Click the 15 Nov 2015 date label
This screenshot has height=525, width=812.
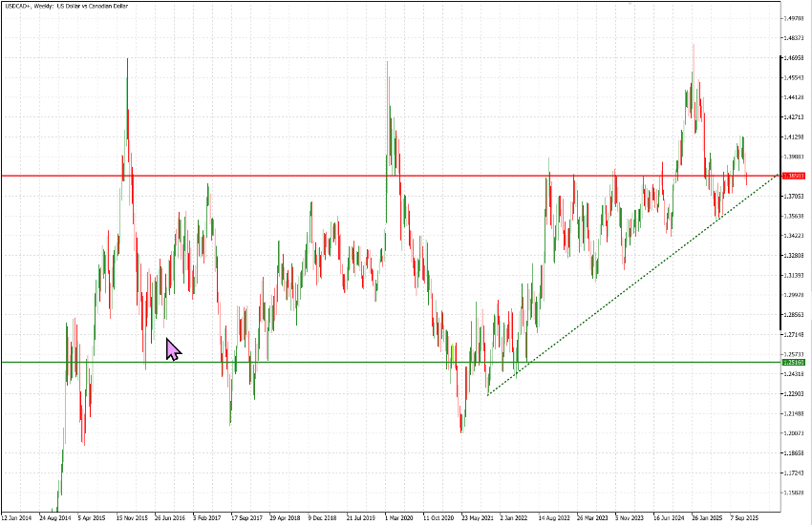[134, 517]
